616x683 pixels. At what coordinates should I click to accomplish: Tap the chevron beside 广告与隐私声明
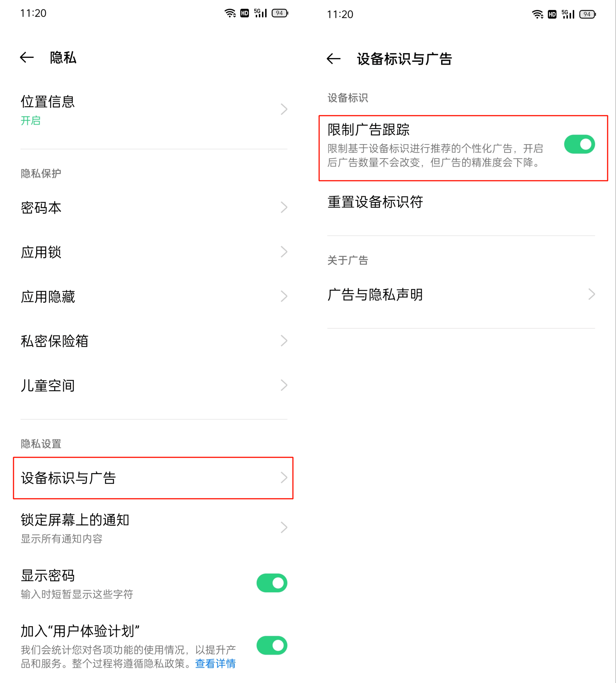coord(591,294)
